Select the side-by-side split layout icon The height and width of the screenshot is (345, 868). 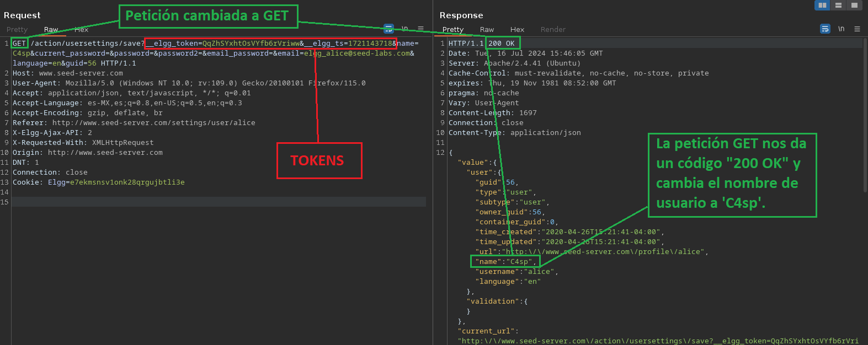(822, 5)
